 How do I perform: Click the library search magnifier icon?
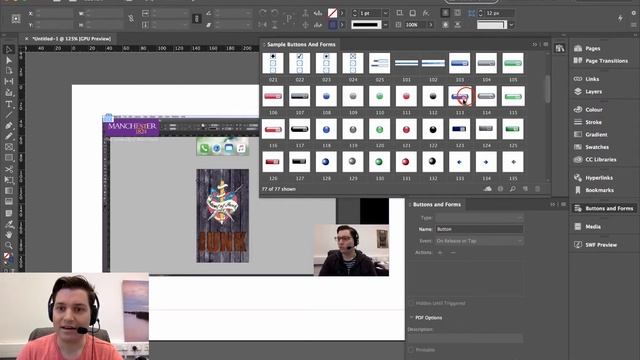513,189
